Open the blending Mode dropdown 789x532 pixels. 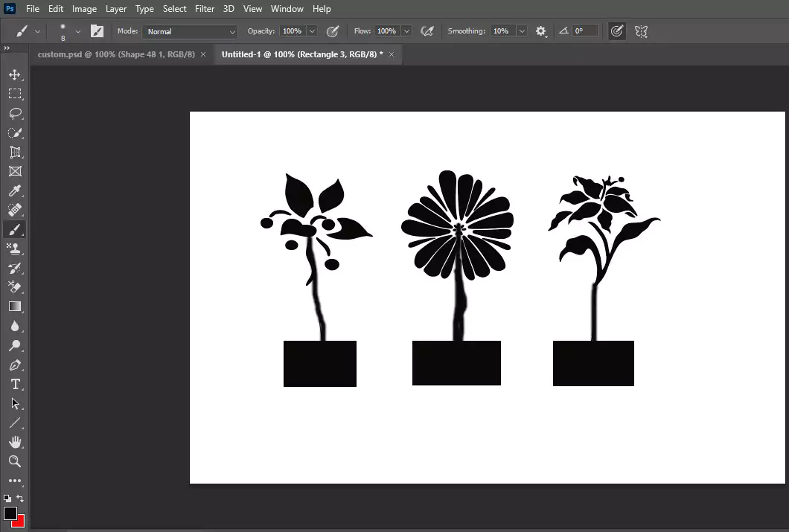(190, 31)
